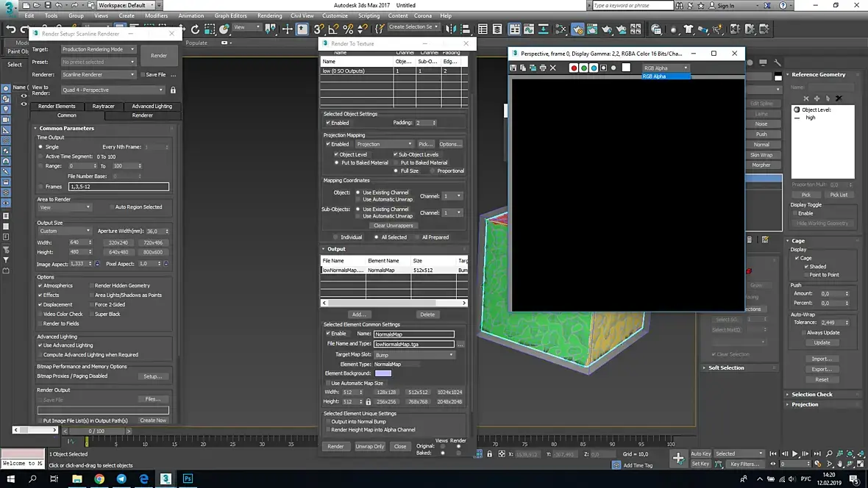Expand Selection Check rollout
This screenshot has width=868, height=488.
click(x=811, y=395)
